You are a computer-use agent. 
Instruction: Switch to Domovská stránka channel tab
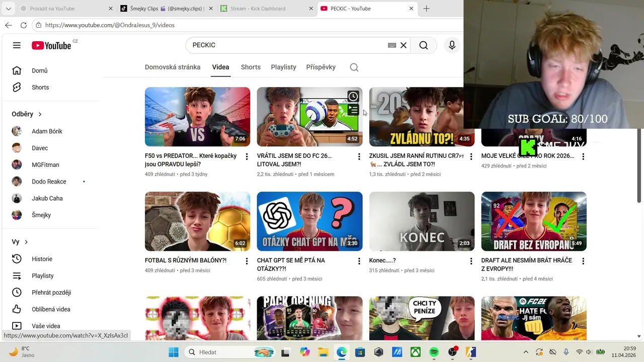pyautogui.click(x=173, y=67)
